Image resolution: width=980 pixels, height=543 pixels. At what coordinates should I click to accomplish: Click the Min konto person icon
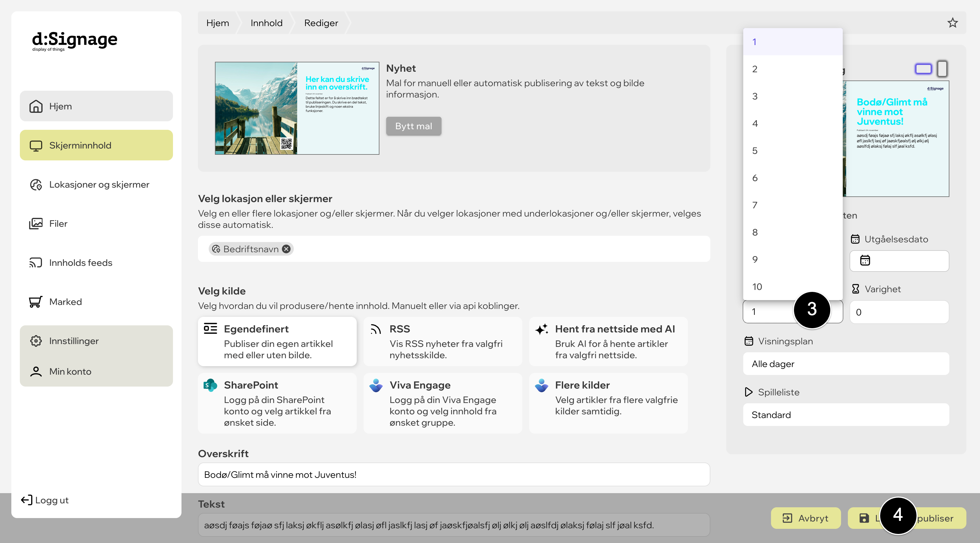[x=36, y=372]
